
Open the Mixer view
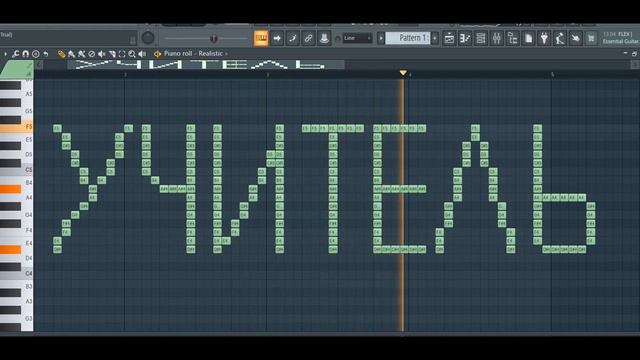[497, 38]
